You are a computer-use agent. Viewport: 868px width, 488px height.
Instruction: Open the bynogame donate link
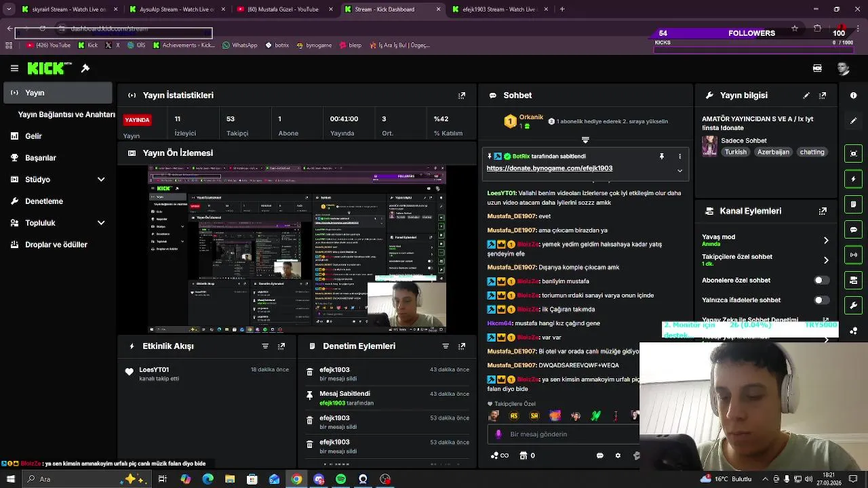click(549, 168)
